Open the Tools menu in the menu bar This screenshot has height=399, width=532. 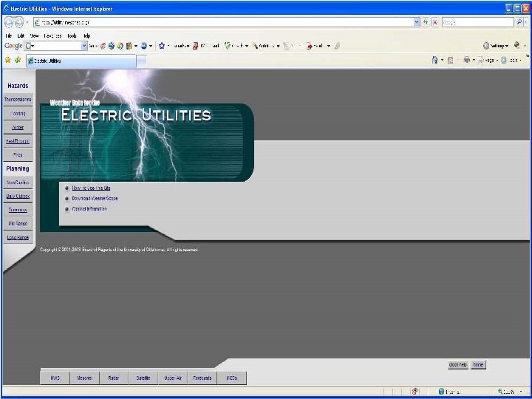pos(72,35)
